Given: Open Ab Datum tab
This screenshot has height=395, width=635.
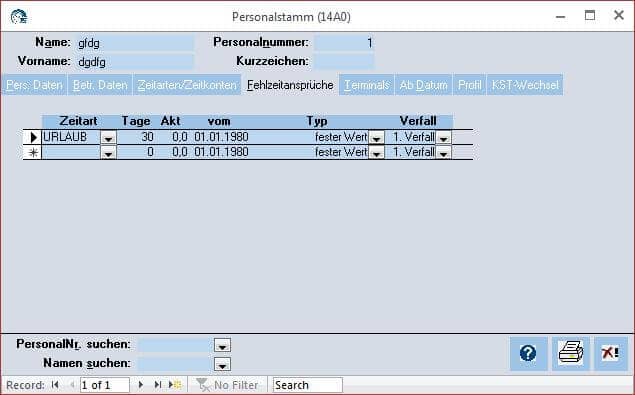Looking at the screenshot, I should pyautogui.click(x=423, y=85).
